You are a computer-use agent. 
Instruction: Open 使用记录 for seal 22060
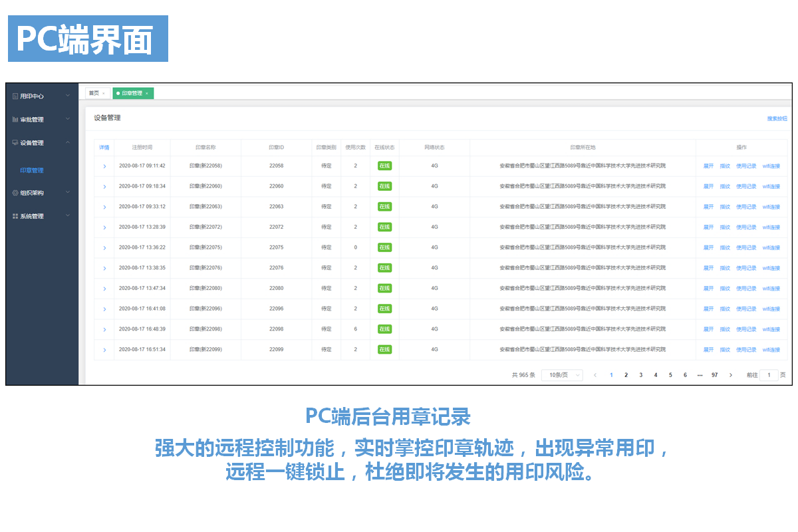pos(746,187)
